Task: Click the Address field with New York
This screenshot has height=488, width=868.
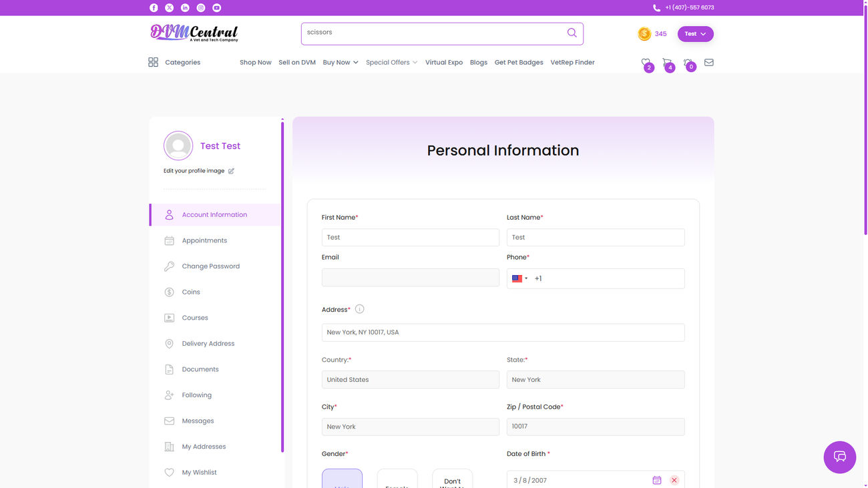Action: [x=503, y=332]
